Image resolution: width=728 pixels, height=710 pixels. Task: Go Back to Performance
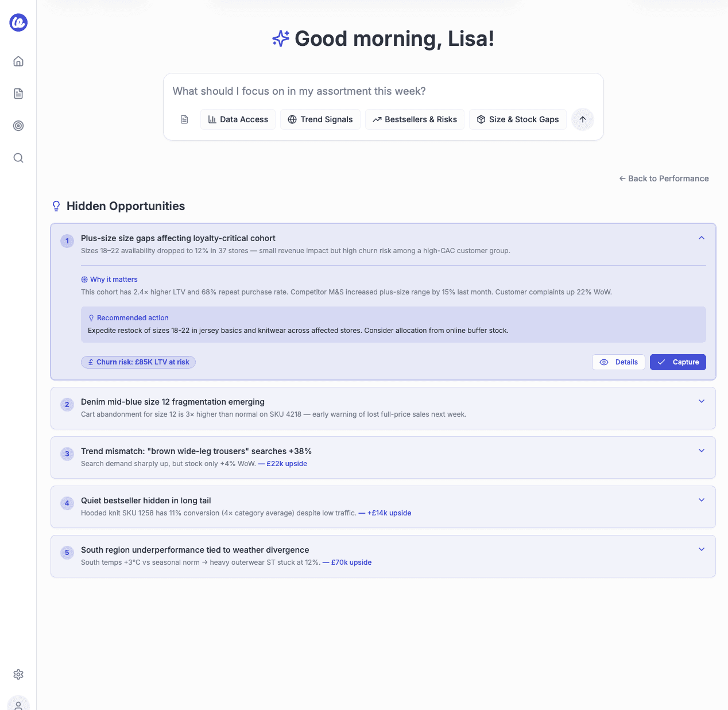pos(664,179)
